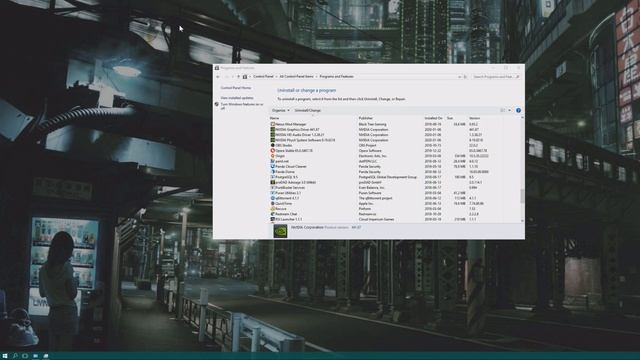This screenshot has width=640, height=360.
Task: Select the Nexus Mod Manager program entry
Action: pos(290,124)
